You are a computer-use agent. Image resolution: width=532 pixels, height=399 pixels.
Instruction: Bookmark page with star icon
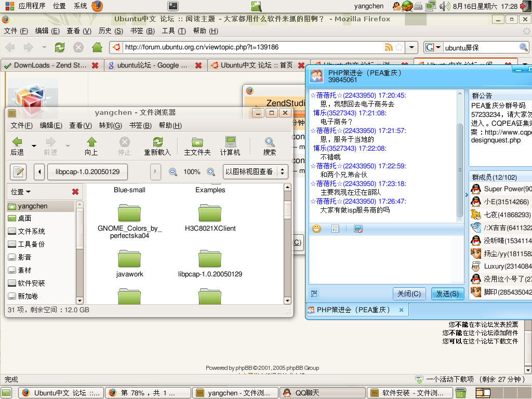400,47
